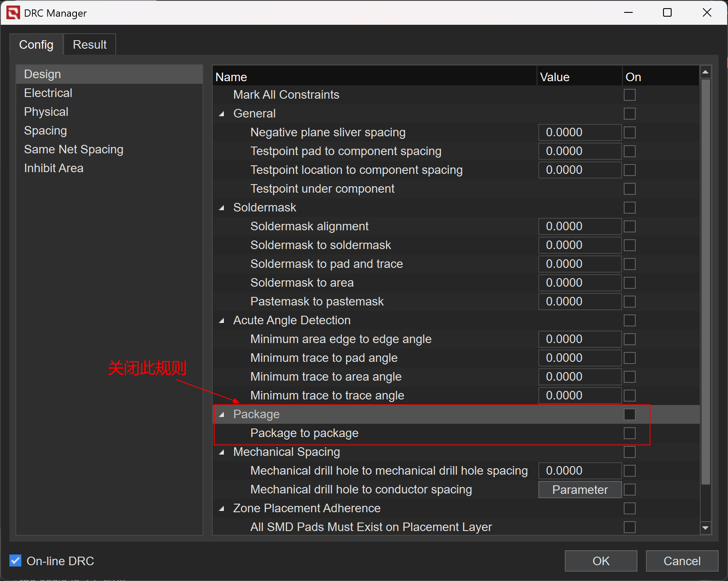This screenshot has height=581, width=728.
Task: Select the Config tab
Action: [36, 44]
